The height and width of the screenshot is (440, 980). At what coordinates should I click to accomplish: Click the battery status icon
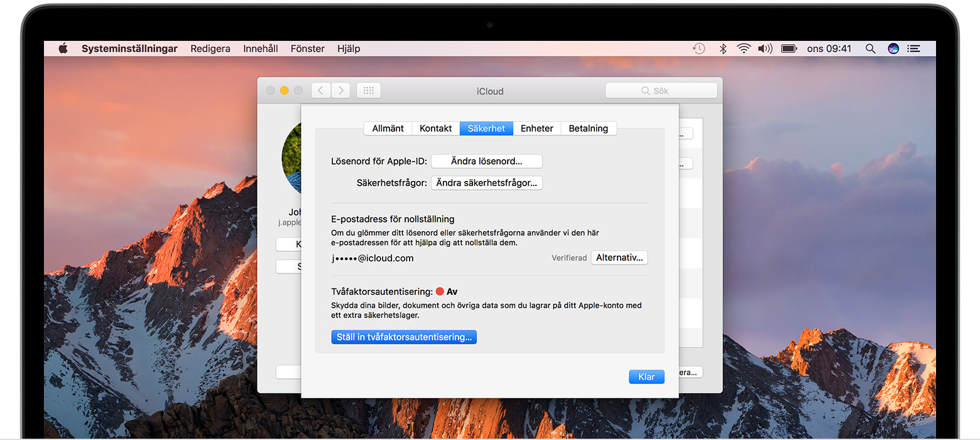pyautogui.click(x=788, y=48)
